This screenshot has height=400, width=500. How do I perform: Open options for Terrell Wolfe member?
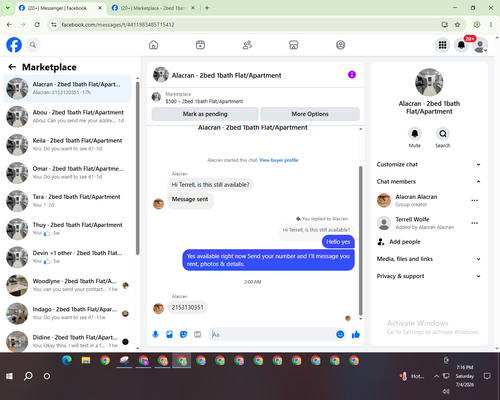(x=475, y=223)
